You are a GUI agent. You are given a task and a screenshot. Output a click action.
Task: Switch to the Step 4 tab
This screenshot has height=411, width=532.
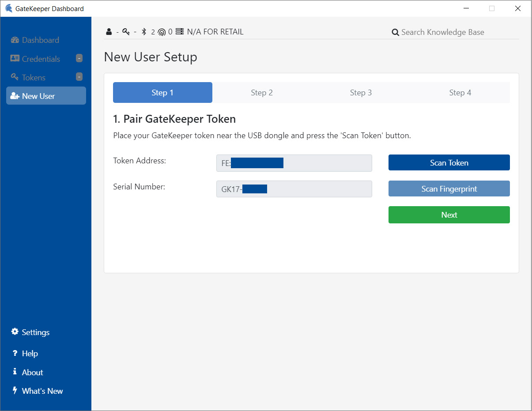[460, 93]
